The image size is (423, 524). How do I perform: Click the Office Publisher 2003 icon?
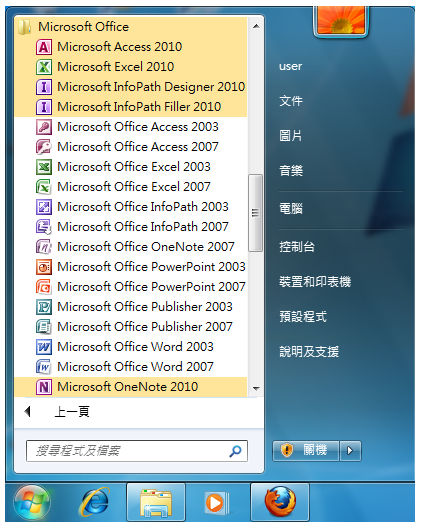[x=44, y=307]
